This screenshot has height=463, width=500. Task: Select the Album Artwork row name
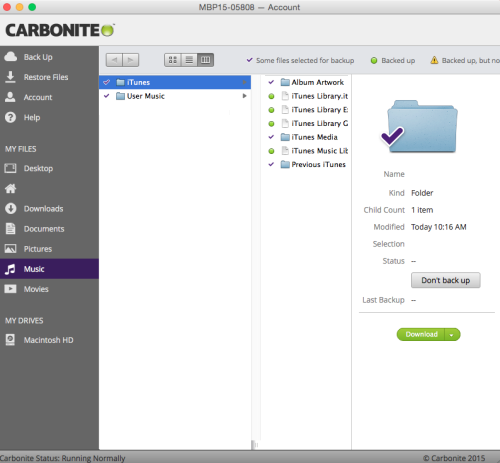[x=317, y=82]
